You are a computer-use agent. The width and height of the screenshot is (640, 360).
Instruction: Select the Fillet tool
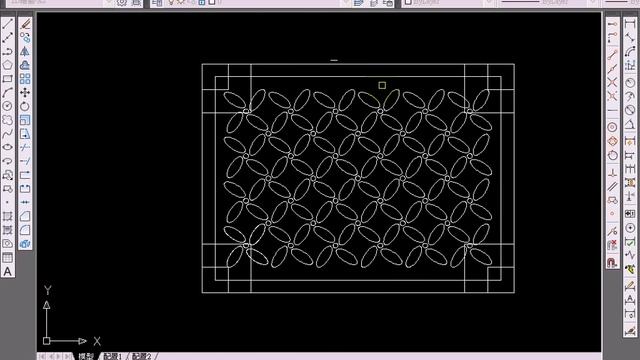click(x=25, y=230)
